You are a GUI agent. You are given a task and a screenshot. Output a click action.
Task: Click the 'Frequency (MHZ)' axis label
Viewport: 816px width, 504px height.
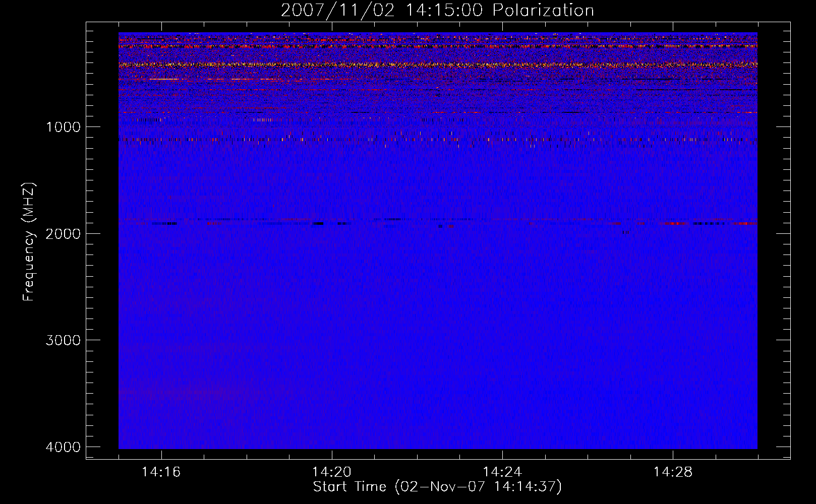click(29, 242)
